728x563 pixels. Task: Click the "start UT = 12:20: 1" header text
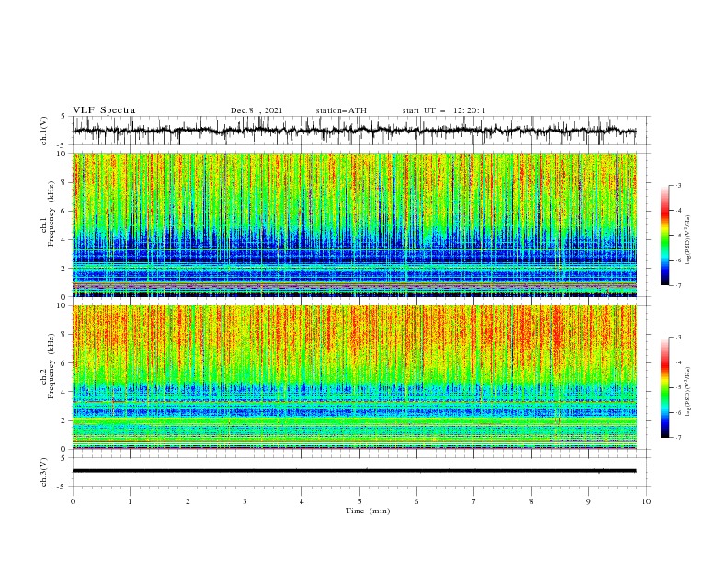[x=444, y=110]
